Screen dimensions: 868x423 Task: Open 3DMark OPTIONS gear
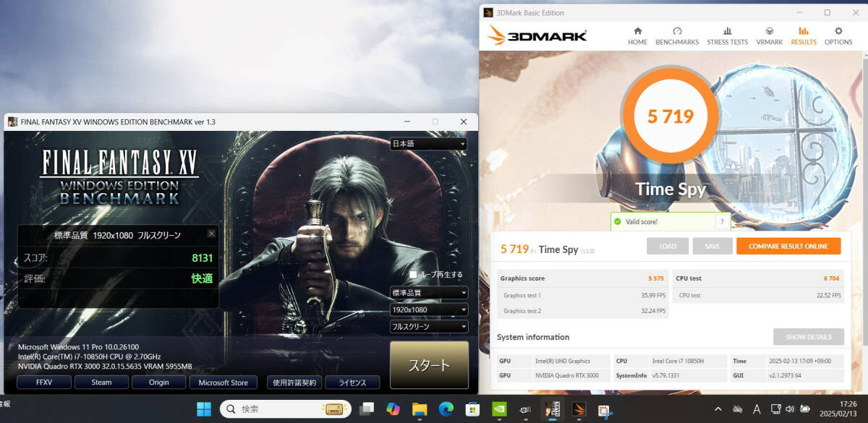click(x=838, y=36)
